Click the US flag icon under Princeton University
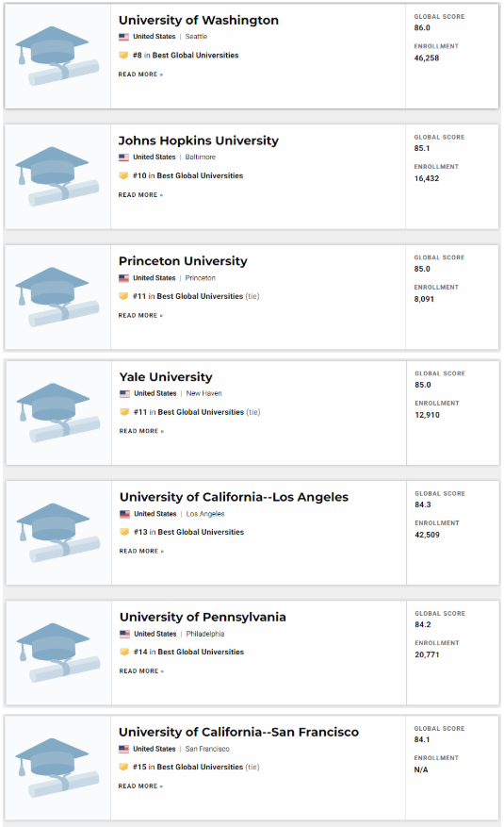This screenshot has height=827, width=504. click(123, 278)
